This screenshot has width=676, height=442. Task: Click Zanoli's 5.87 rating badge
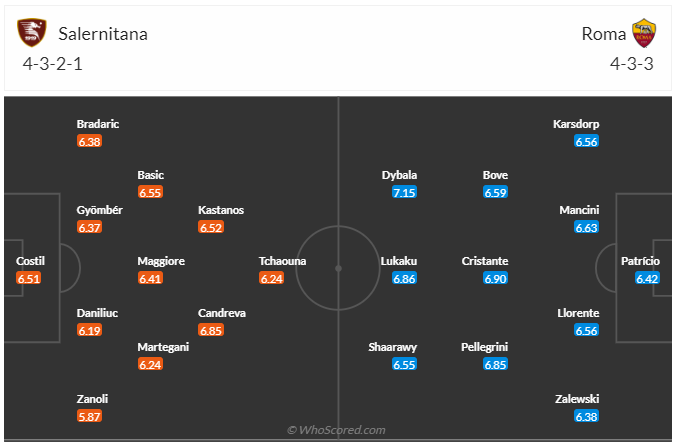pos(89,416)
